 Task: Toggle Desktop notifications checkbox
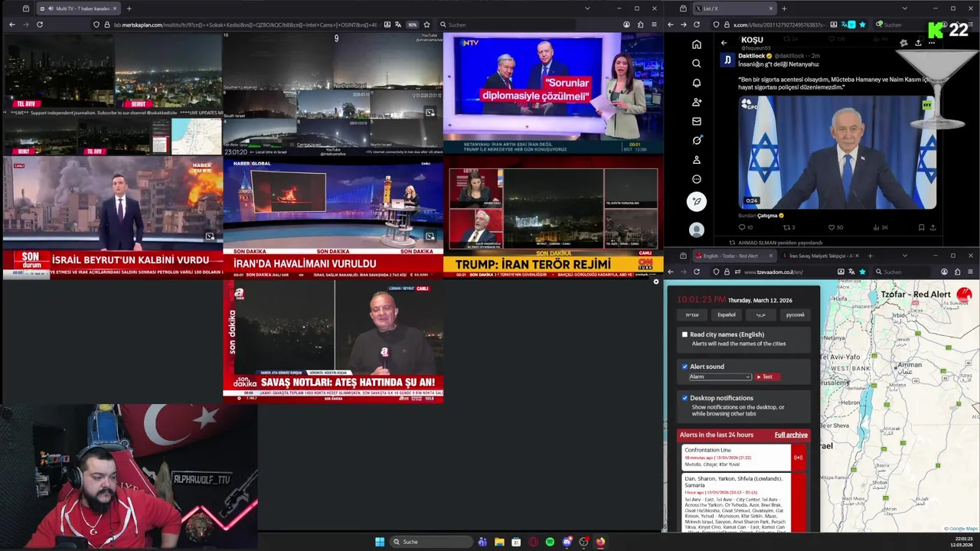(x=684, y=398)
